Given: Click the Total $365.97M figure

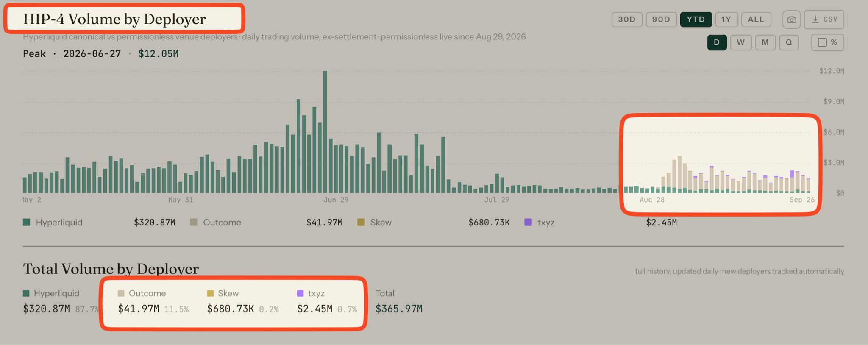Looking at the screenshot, I should 399,309.
